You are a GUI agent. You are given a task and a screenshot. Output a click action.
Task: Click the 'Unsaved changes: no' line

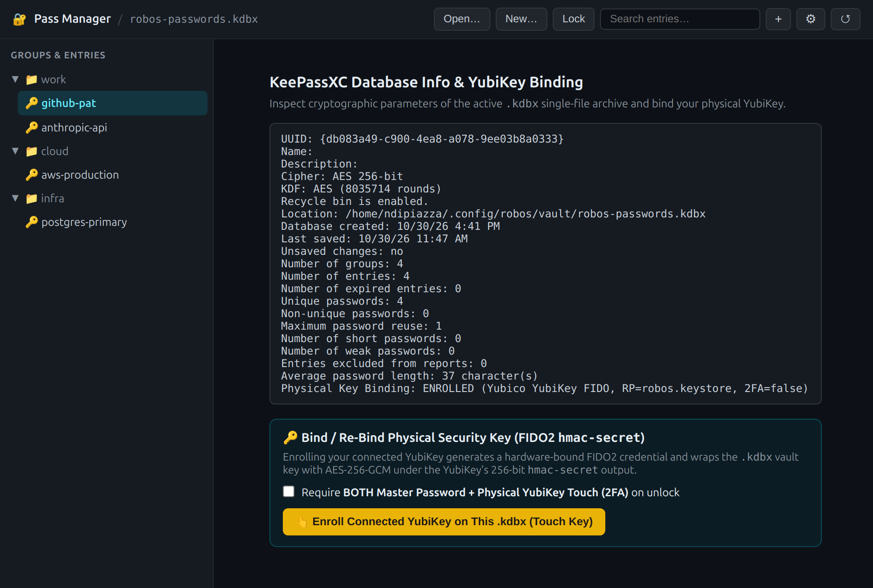coord(342,251)
